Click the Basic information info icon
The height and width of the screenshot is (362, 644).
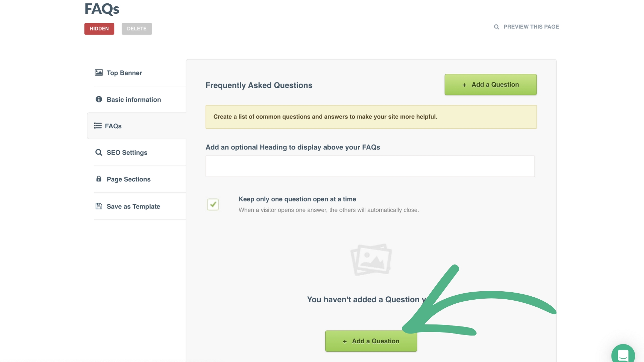(x=99, y=99)
